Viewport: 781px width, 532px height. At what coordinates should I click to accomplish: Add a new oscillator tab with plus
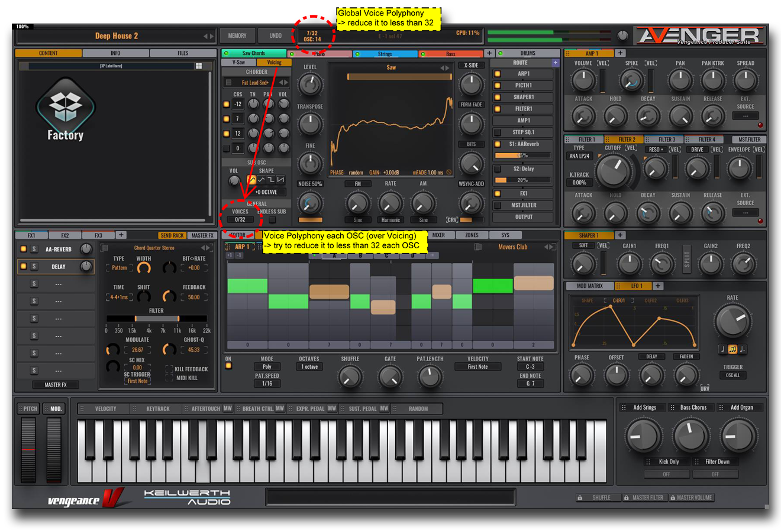(489, 53)
